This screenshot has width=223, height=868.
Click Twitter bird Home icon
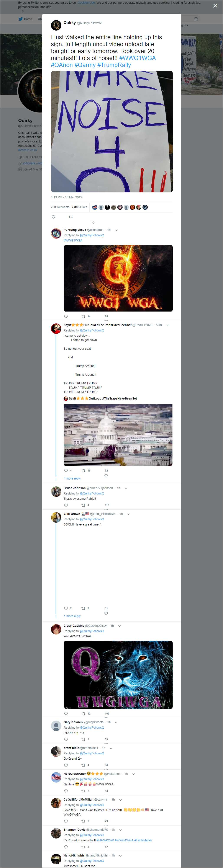tap(21, 19)
